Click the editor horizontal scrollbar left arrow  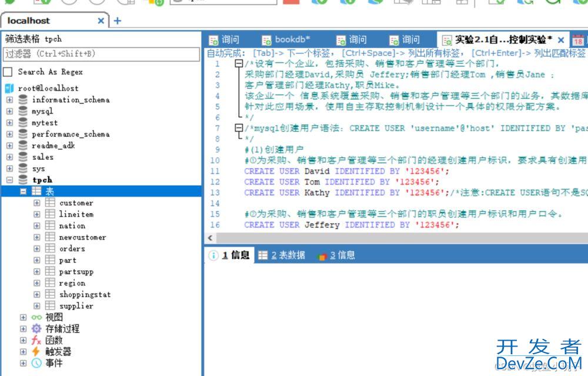[x=211, y=238]
